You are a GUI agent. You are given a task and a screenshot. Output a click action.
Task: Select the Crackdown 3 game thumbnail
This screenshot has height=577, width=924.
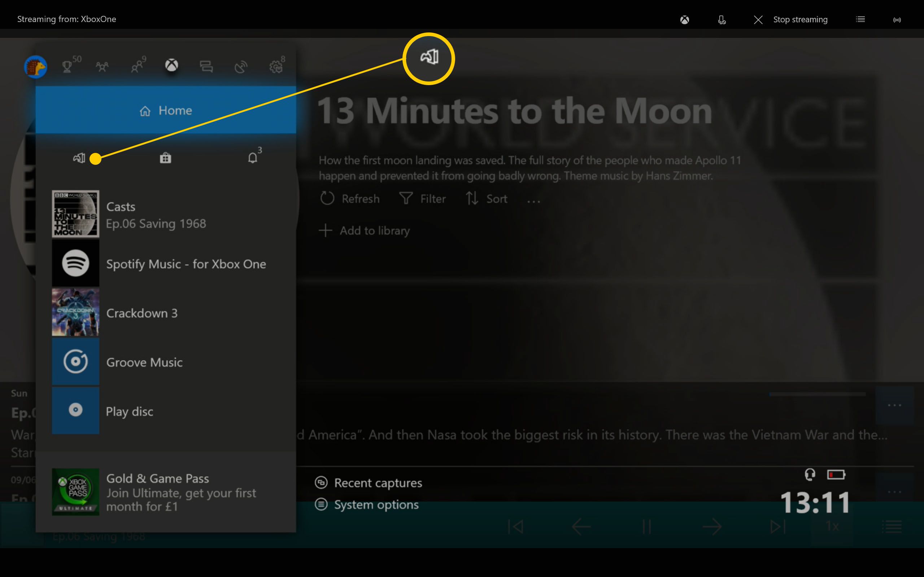click(x=75, y=312)
